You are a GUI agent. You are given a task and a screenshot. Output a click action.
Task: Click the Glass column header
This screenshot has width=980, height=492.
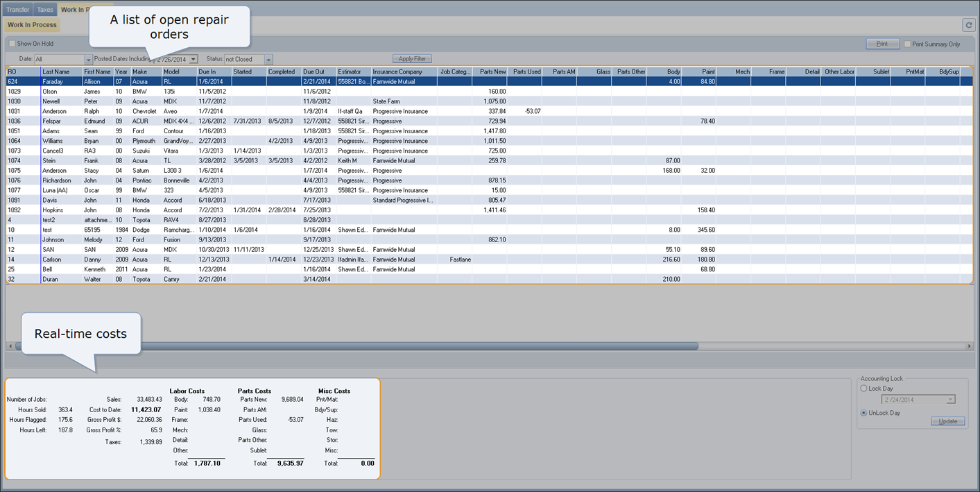[x=594, y=71]
